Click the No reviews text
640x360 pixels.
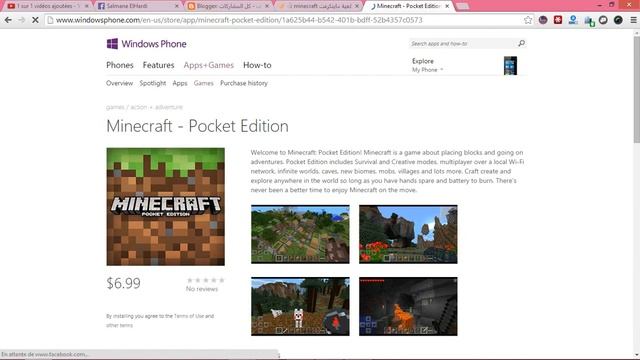(202, 289)
